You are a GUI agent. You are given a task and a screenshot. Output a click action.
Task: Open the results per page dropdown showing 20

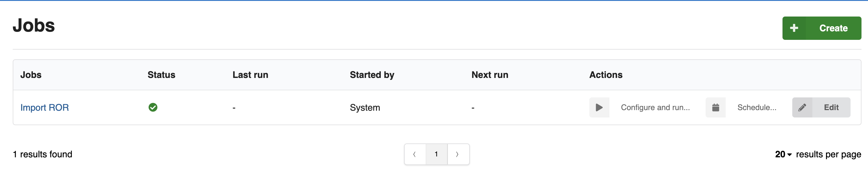click(780, 154)
